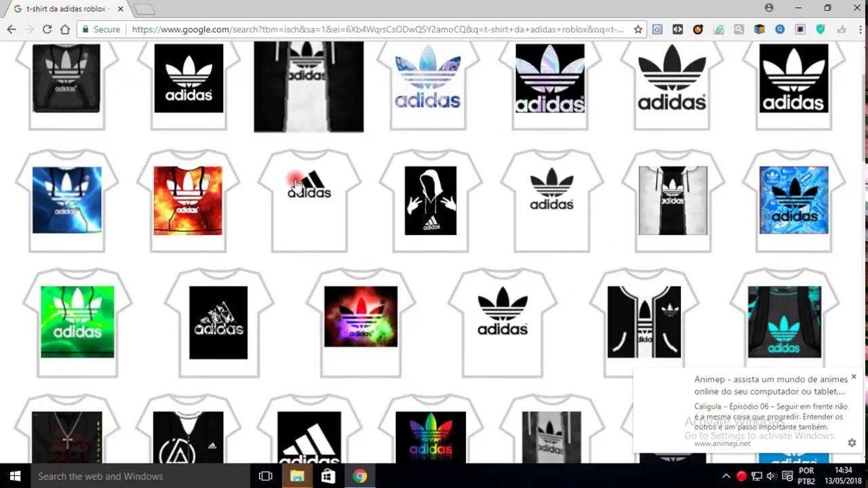This screenshot has height=488, width=868.
Task: Open the patterned three-stripe adidas black square
Action: (x=218, y=322)
